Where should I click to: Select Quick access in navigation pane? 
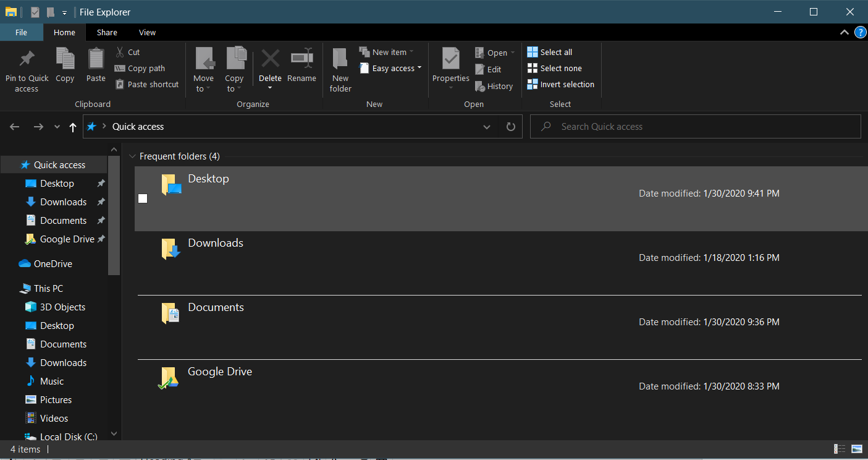(54, 165)
